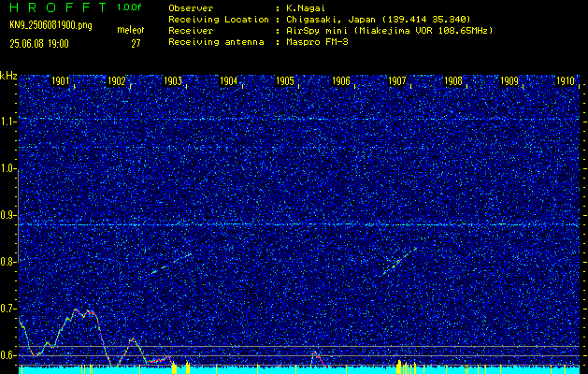
Task: Click the 1909 time marker
Action: coord(509,81)
